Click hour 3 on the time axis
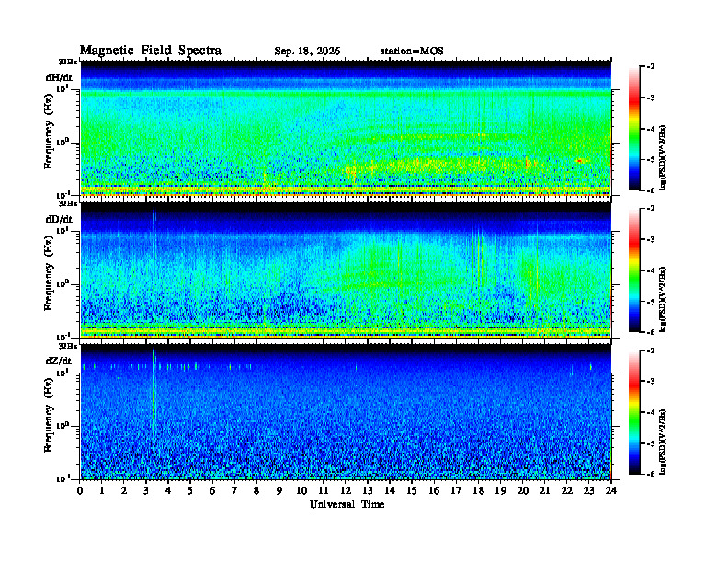Viewport: 728px width, 563px height. tap(146, 490)
